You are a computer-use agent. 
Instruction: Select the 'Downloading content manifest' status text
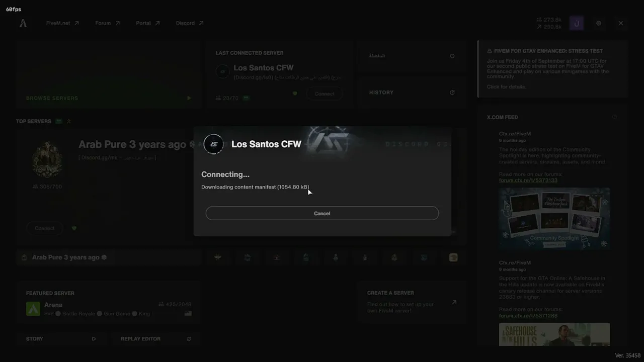(255, 187)
